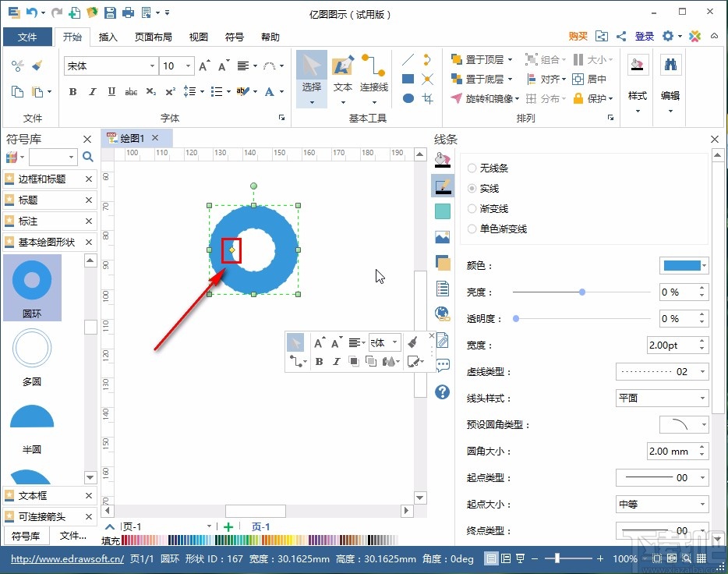The image size is (728, 574).
Task: Open the 起点类型 dropdown
Action: tap(662, 477)
